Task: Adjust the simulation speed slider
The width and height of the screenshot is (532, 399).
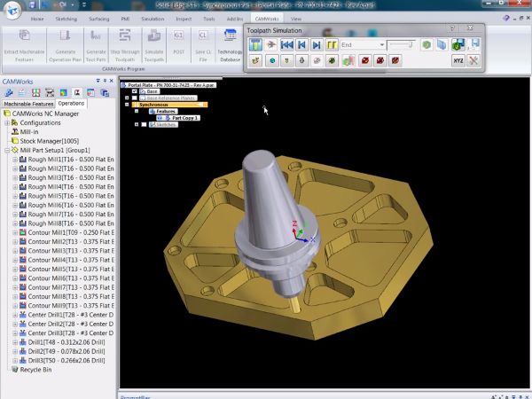Action: [402, 44]
